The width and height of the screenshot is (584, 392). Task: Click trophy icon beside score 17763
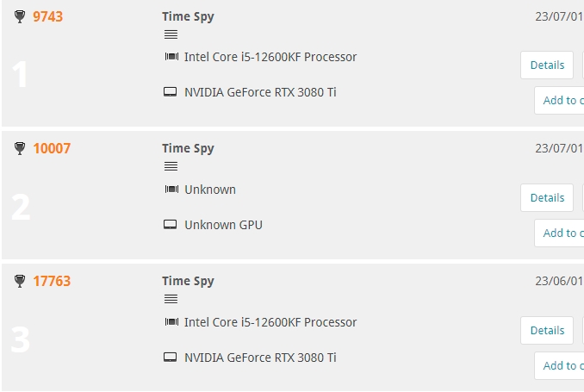(x=20, y=282)
